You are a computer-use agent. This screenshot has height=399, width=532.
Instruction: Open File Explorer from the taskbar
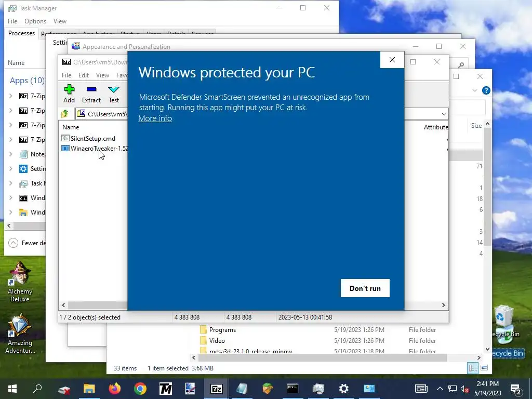coord(89,389)
